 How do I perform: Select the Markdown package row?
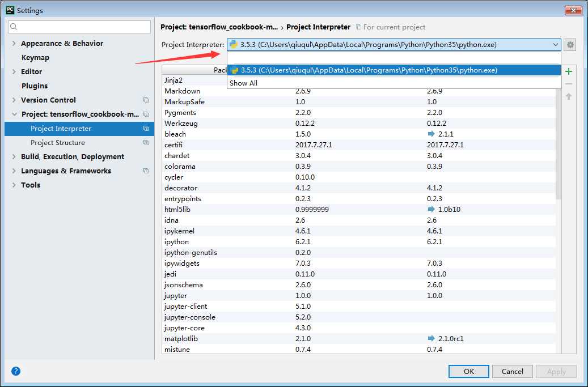pos(359,91)
